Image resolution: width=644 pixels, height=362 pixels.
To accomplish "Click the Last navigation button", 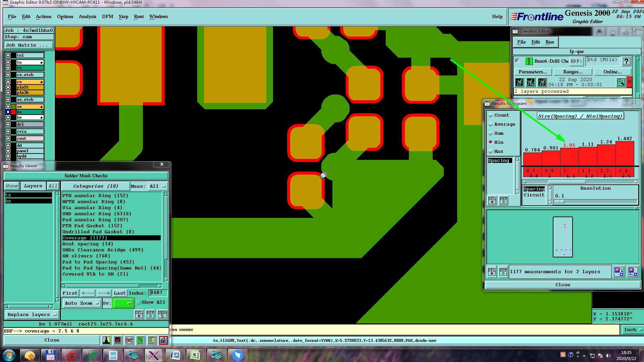I will [119, 293].
